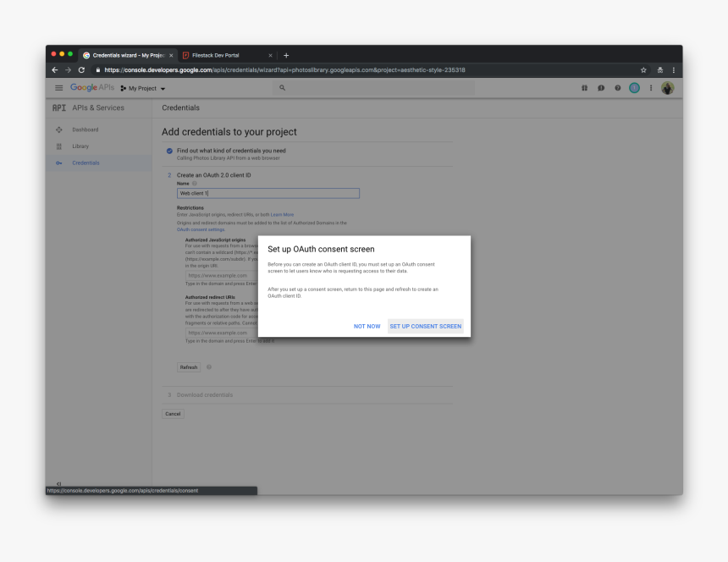Image resolution: width=728 pixels, height=562 pixels.
Task: Switch to Credentials wizard tab
Action: pos(128,55)
